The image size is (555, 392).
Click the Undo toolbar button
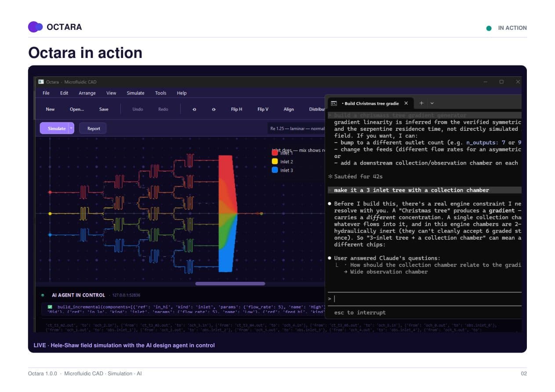(x=138, y=109)
